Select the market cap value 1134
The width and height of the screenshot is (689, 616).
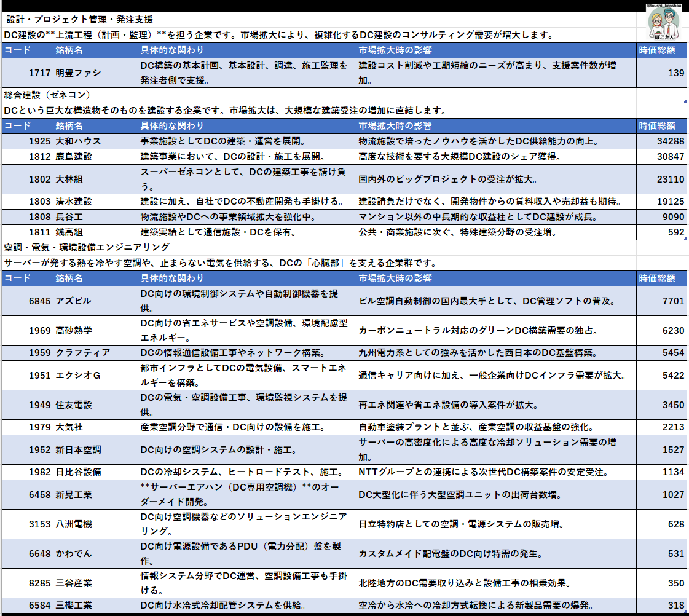pos(661,472)
